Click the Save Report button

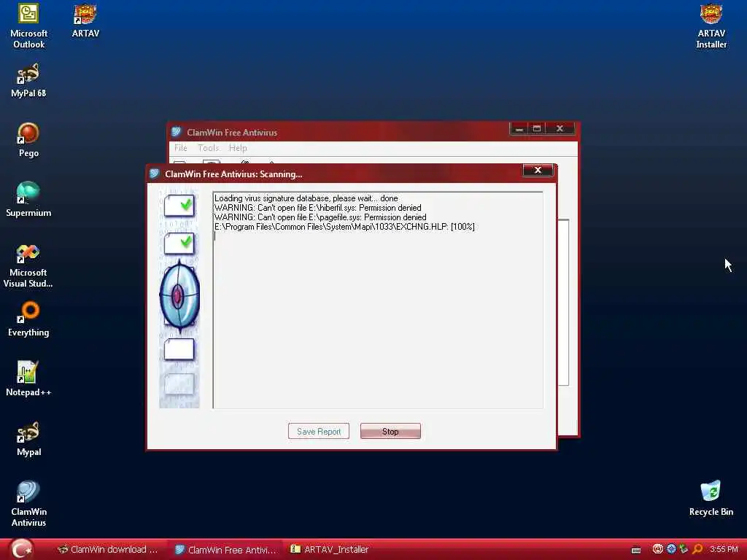(x=319, y=432)
